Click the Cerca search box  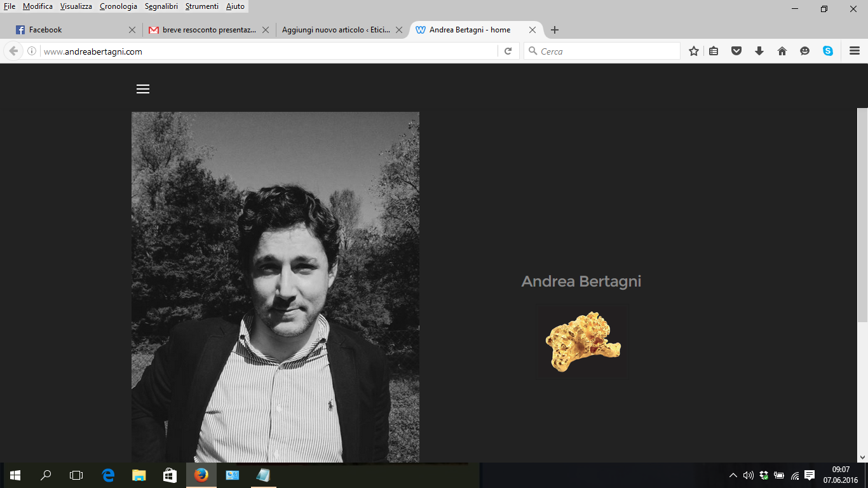pyautogui.click(x=602, y=51)
